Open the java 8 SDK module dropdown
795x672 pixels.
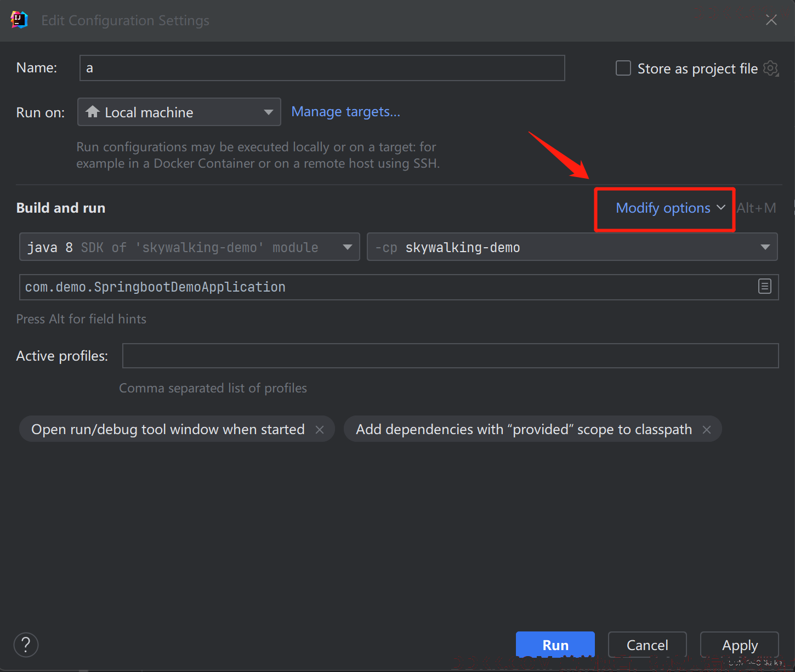190,247
